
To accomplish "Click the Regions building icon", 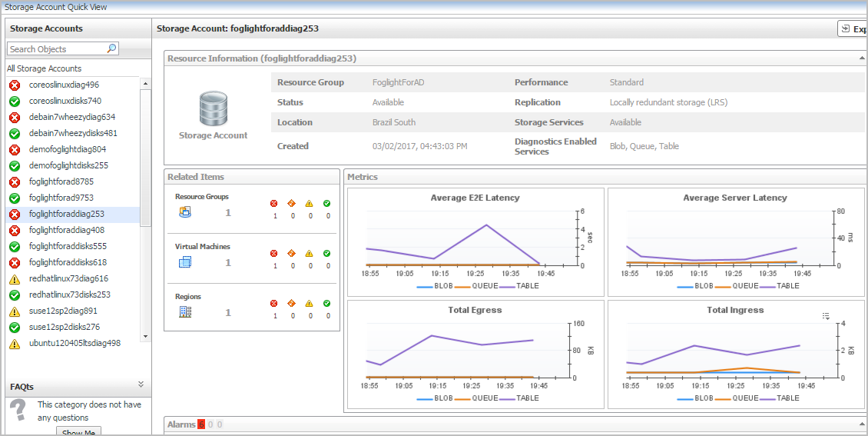I will point(184,311).
